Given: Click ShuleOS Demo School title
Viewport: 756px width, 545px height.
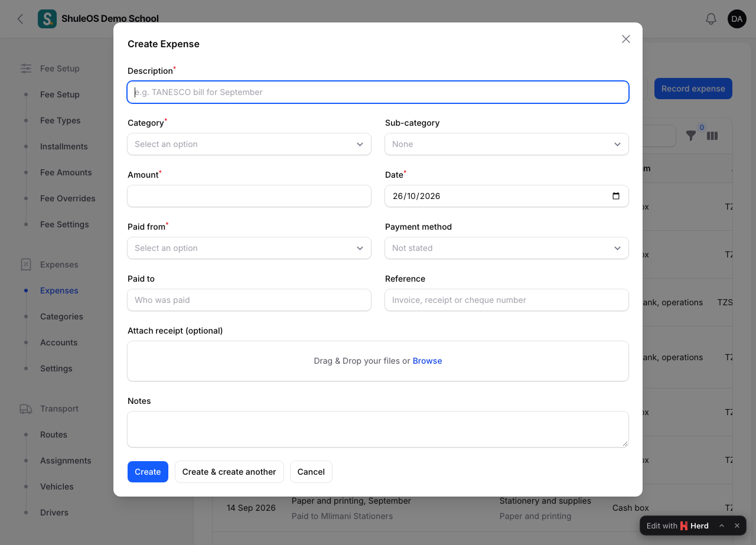Looking at the screenshot, I should point(110,19).
